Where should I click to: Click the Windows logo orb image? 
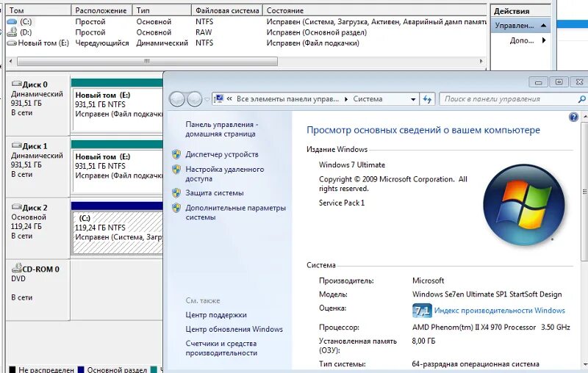tap(524, 206)
